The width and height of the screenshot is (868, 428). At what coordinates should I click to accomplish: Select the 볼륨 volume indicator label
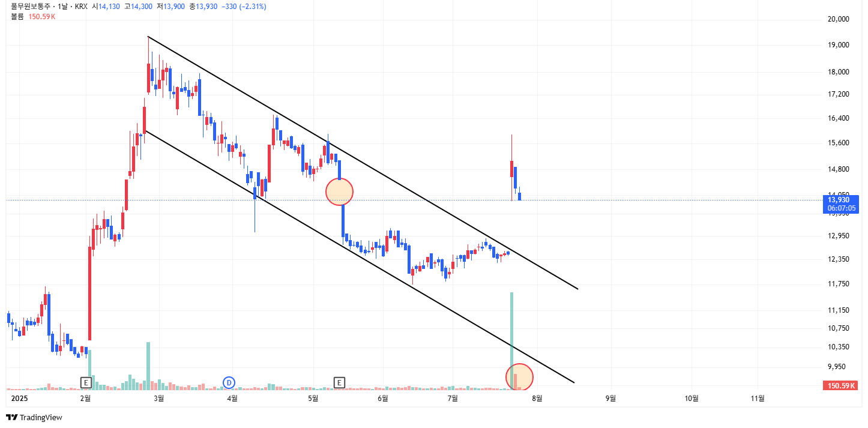point(17,16)
